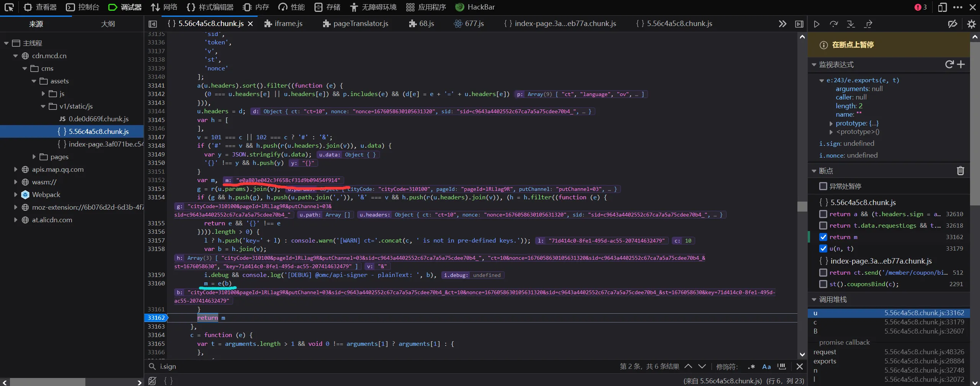The image size is (980, 386).
Task: Switch to the 大纲 outline tab
Action: (x=108, y=24)
